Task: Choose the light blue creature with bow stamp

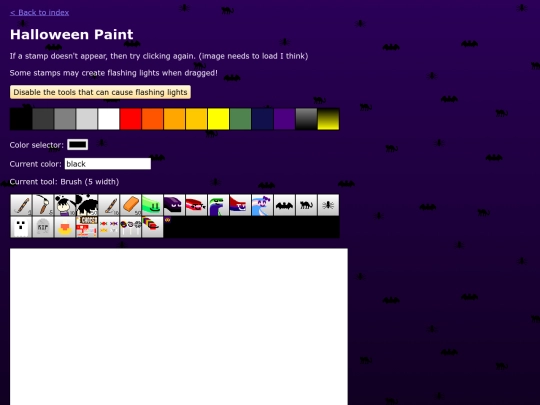Action: click(x=262, y=205)
